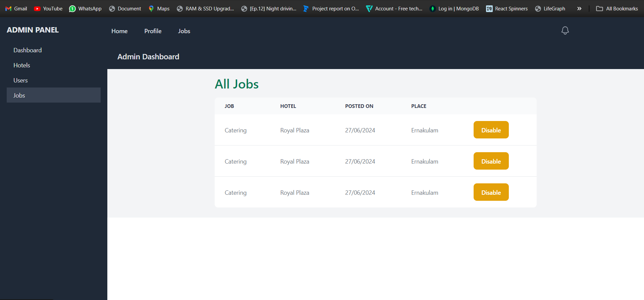644x300 pixels.
Task: Click the JOB column header
Action: coord(229,106)
